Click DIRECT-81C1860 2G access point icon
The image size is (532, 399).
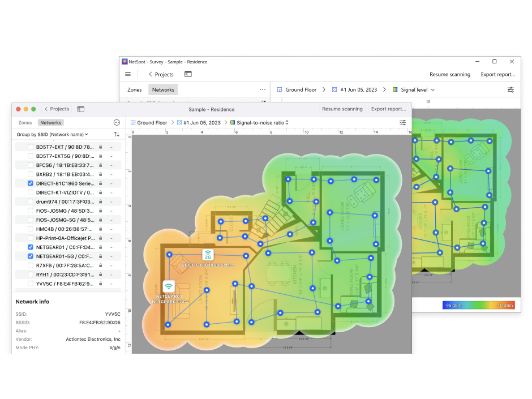pos(208,255)
